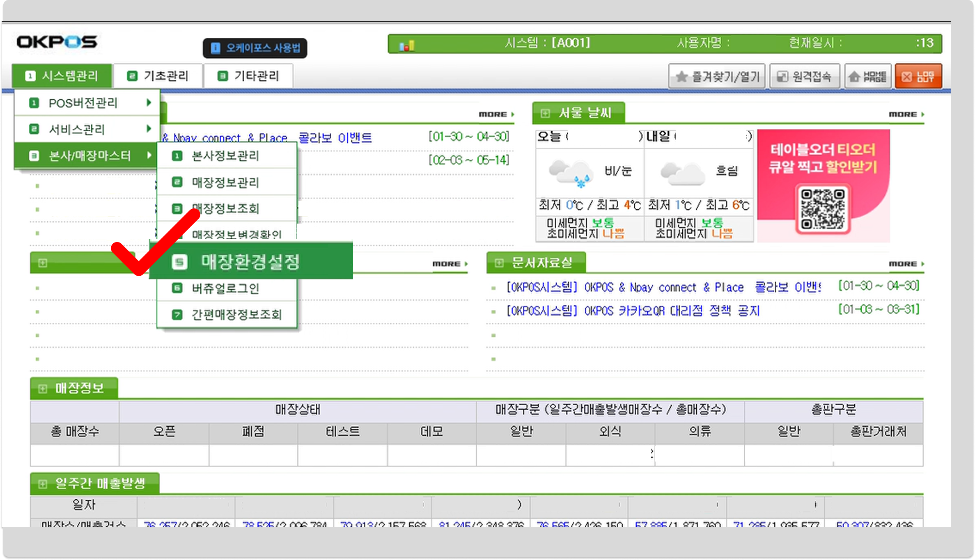
Task: Go to the HOME PAGE button
Action: (x=867, y=76)
